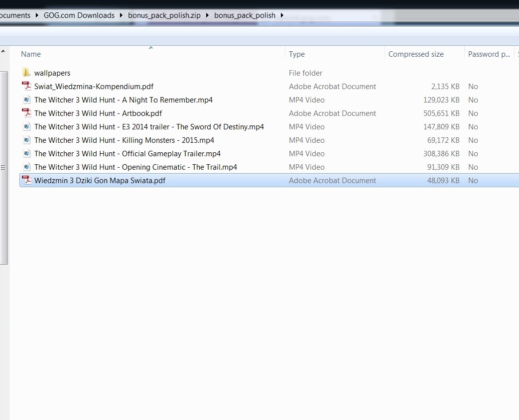
Task: Click MP4 Video type of Killing Monsters row
Action: coord(306,140)
